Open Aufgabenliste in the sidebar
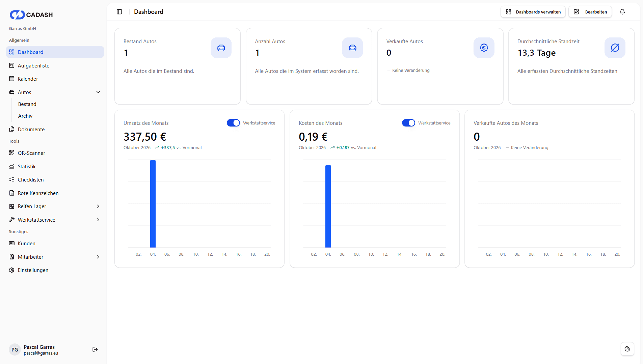Screen dimensions: 643x364 click(55, 66)
